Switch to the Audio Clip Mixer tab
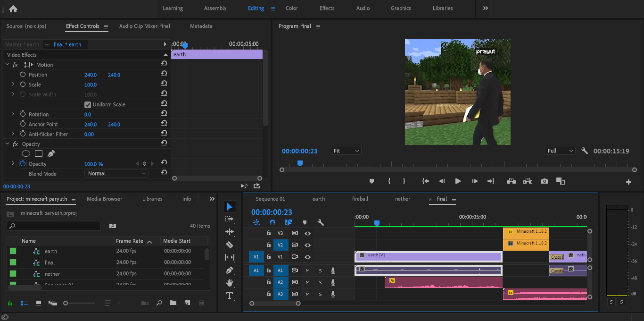The image size is (644, 321). (145, 26)
